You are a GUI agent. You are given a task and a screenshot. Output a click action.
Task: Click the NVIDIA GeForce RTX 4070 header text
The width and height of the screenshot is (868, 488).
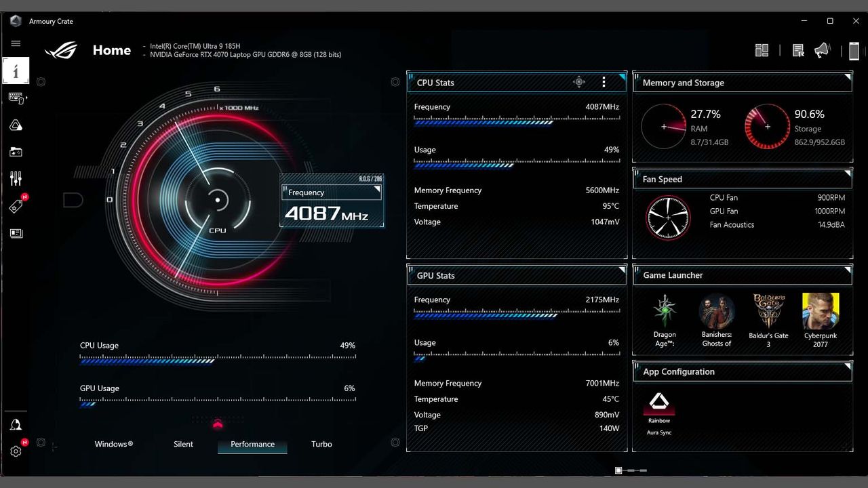[x=245, y=55]
